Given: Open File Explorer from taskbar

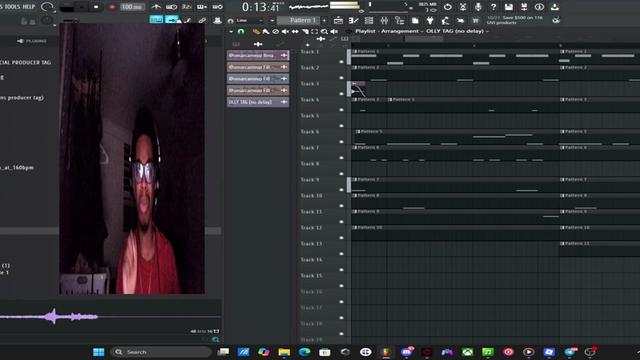Looking at the screenshot, I should [x=284, y=352].
